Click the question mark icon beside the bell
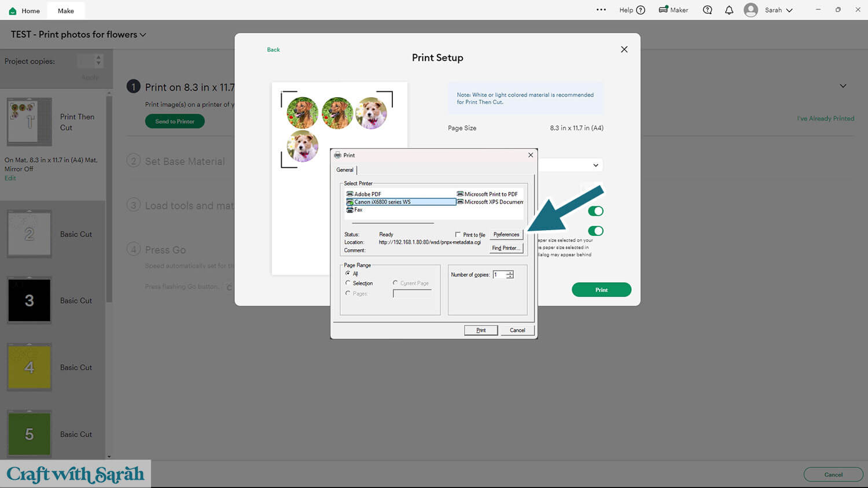This screenshot has height=488, width=868. (x=707, y=10)
